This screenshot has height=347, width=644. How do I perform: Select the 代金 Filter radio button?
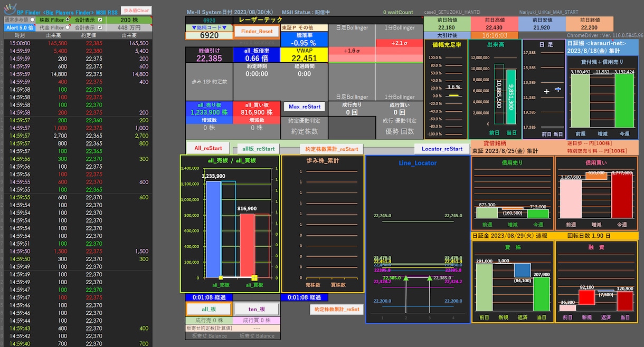tap(68, 27)
